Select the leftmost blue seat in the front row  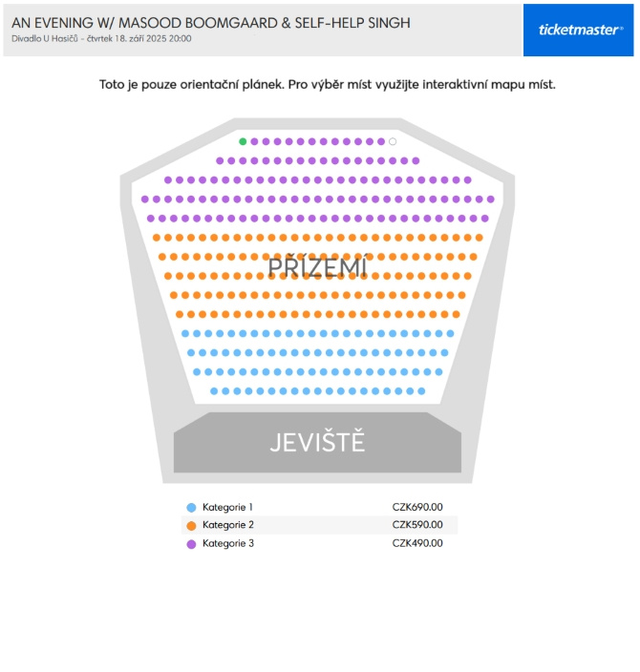point(214,391)
